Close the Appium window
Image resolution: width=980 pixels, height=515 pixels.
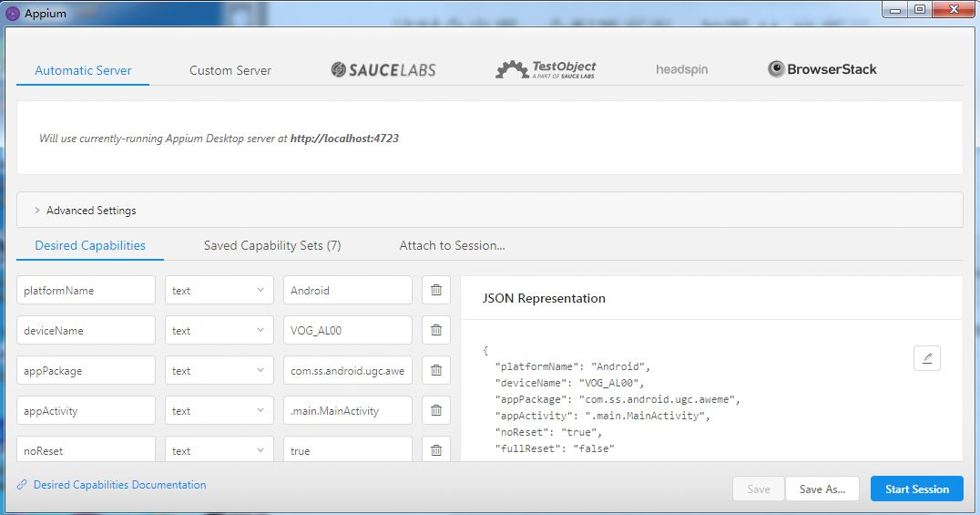(954, 9)
